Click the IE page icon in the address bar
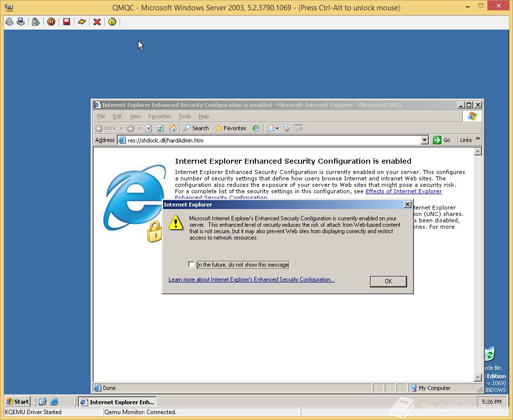Viewport: 513px width, 420px height. pyautogui.click(x=122, y=140)
